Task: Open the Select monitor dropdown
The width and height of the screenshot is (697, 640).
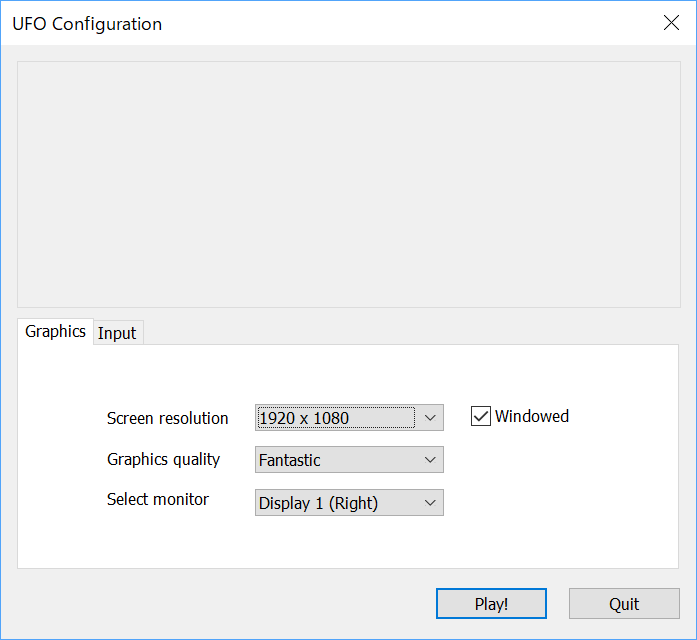Action: coord(348,503)
